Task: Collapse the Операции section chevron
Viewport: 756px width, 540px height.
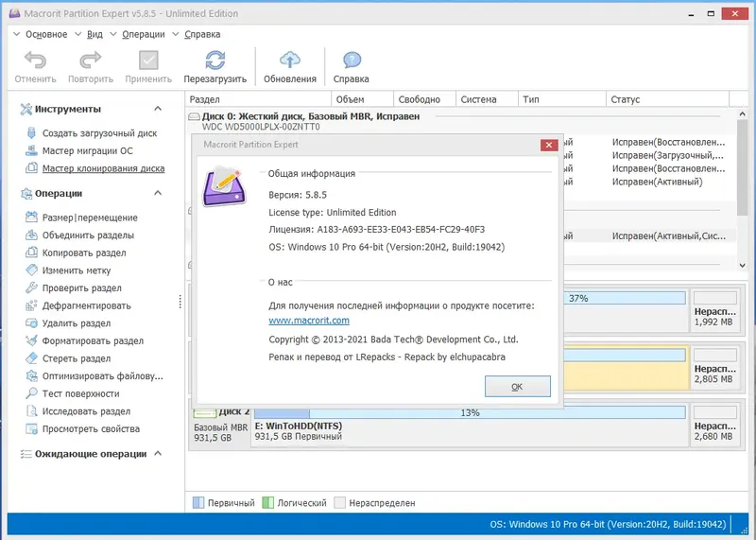Action: 158,193
